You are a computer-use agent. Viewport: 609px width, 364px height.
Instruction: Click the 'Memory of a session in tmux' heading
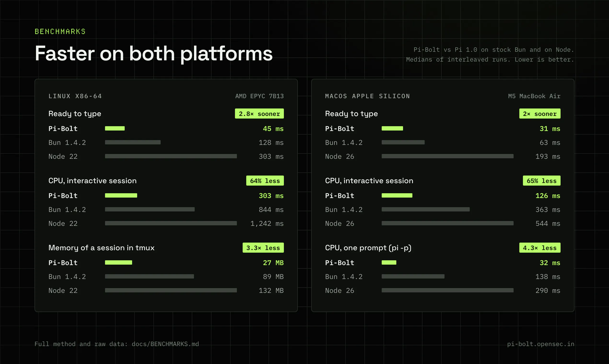click(101, 248)
